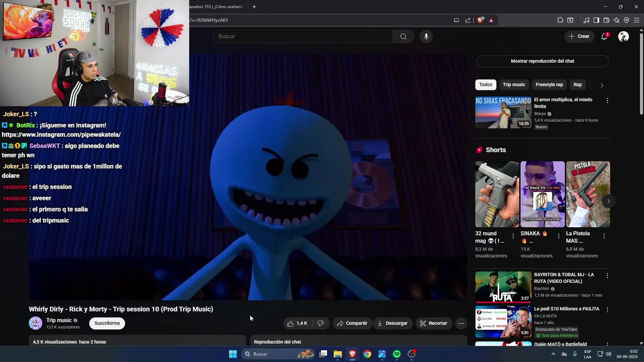Image resolution: width=644 pixels, height=362 pixels.
Task: Dislike the video with thumbs down
Action: pos(320,323)
